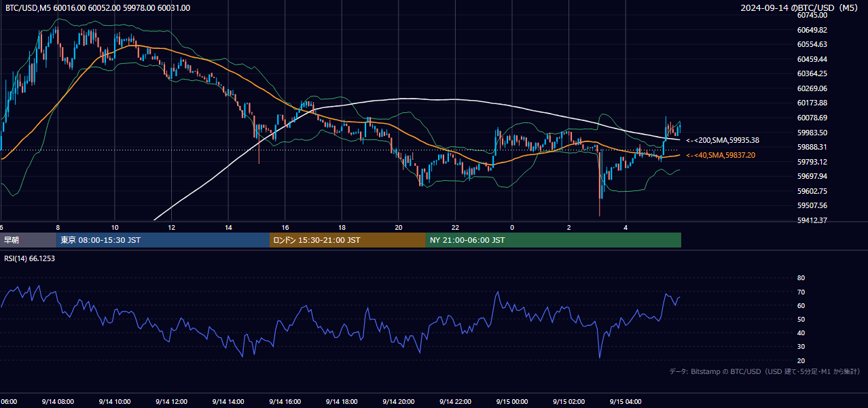The width and height of the screenshot is (868, 408).
Task: Click price axis label 59983.50
Action: 812,133
